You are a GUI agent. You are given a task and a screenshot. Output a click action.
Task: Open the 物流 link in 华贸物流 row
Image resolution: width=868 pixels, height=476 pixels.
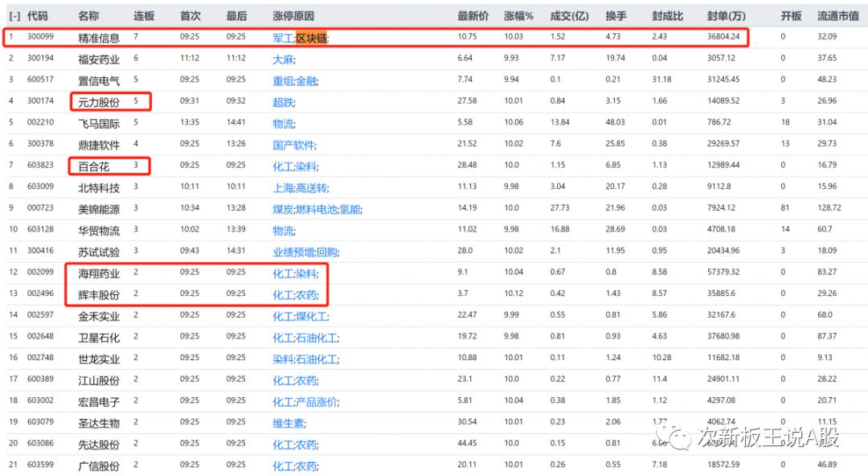point(284,231)
